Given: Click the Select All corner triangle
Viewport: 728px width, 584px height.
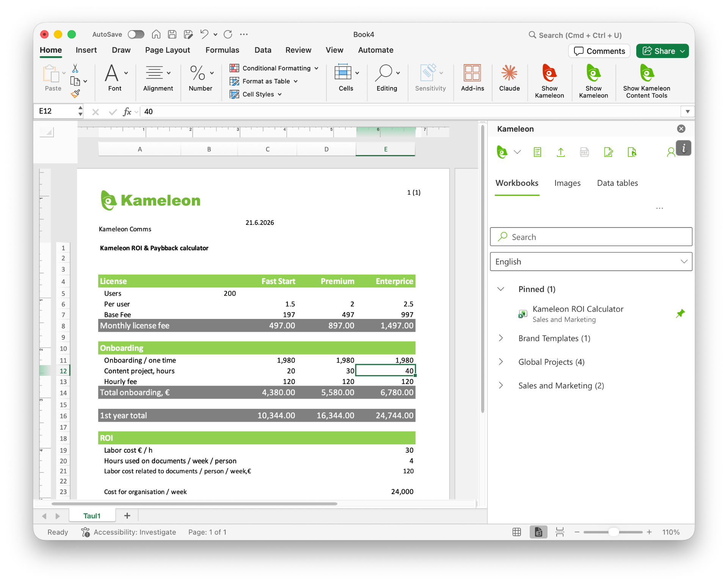Looking at the screenshot, I should point(47,132).
